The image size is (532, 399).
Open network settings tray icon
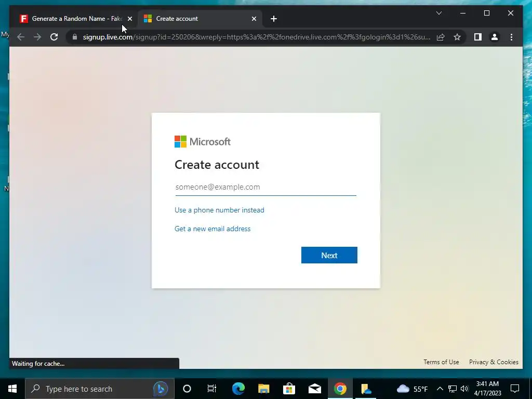click(453, 389)
